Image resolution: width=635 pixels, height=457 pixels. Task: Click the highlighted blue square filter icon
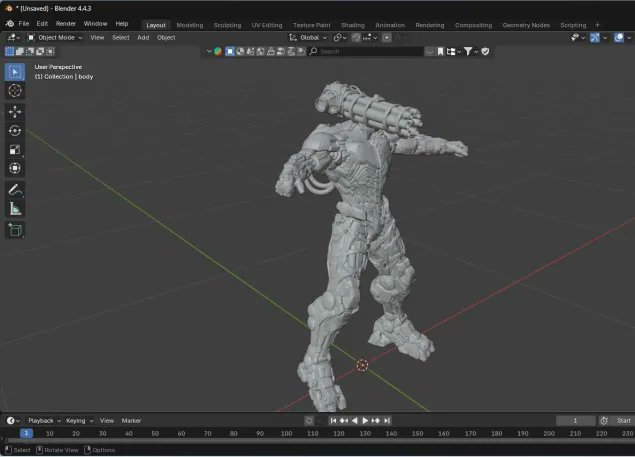click(x=230, y=51)
